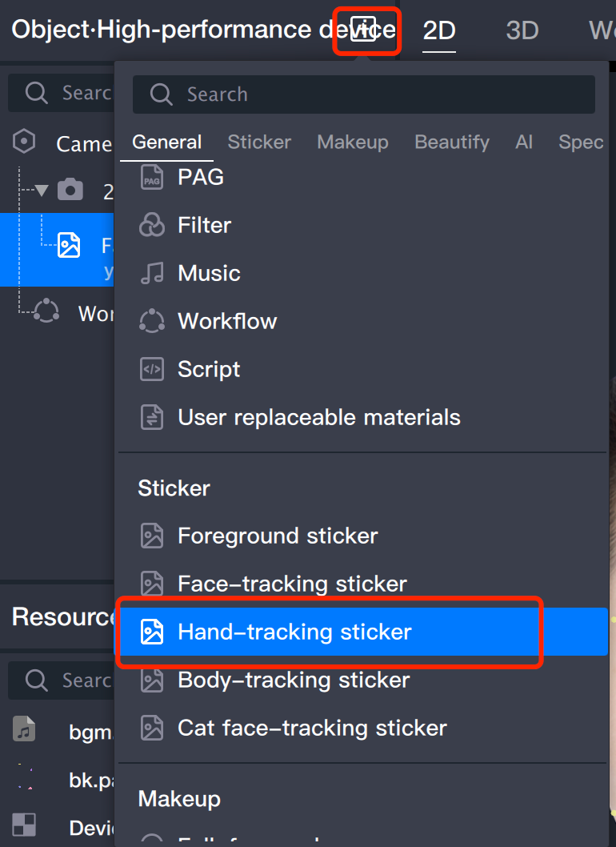Select the PAG file icon

[x=151, y=177]
